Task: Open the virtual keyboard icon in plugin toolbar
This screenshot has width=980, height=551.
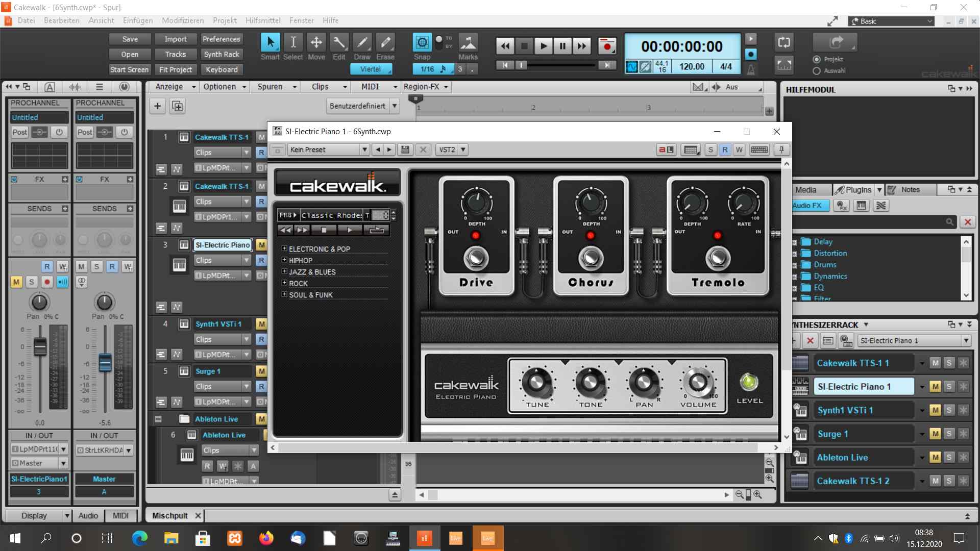Action: 759,149
